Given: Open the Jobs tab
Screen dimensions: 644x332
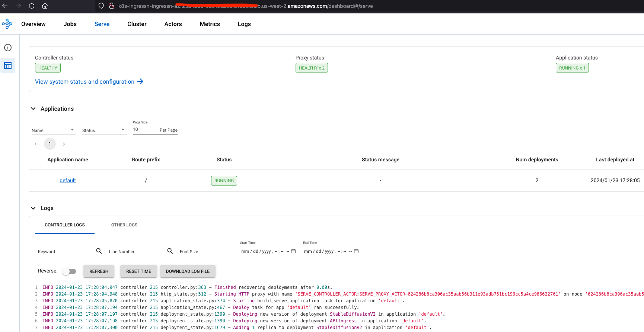Looking at the screenshot, I should pyautogui.click(x=70, y=24).
